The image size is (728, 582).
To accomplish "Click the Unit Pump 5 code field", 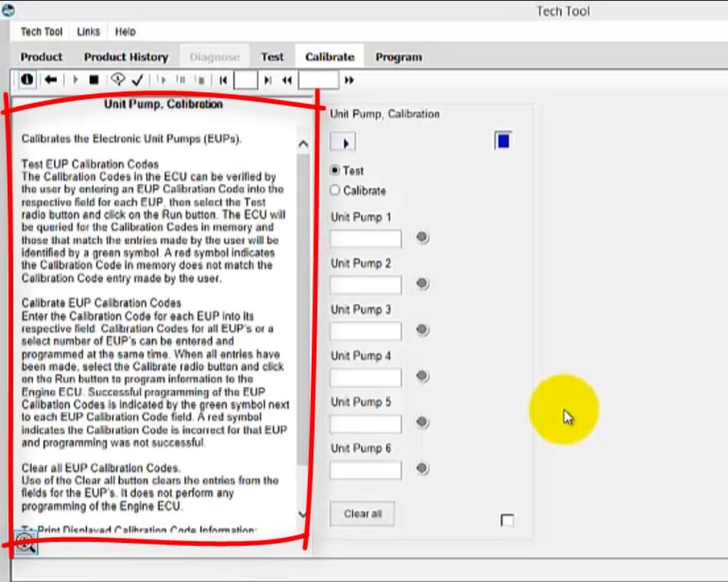I will click(x=366, y=424).
